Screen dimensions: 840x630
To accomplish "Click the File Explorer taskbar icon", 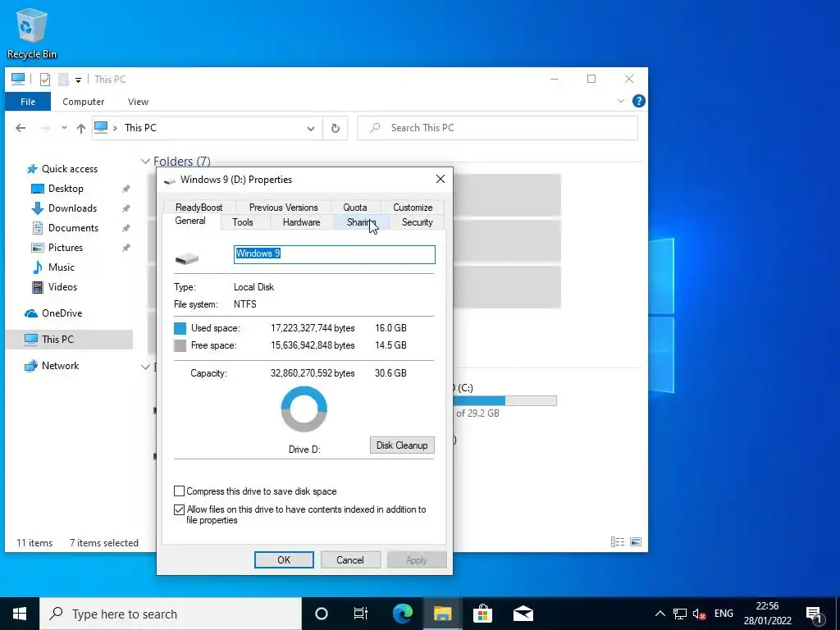I will (x=442, y=614).
